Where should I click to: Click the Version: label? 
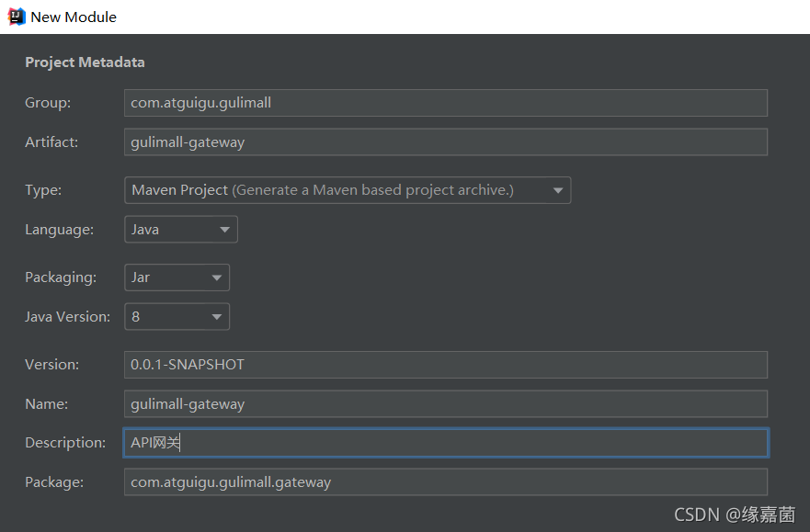51,364
